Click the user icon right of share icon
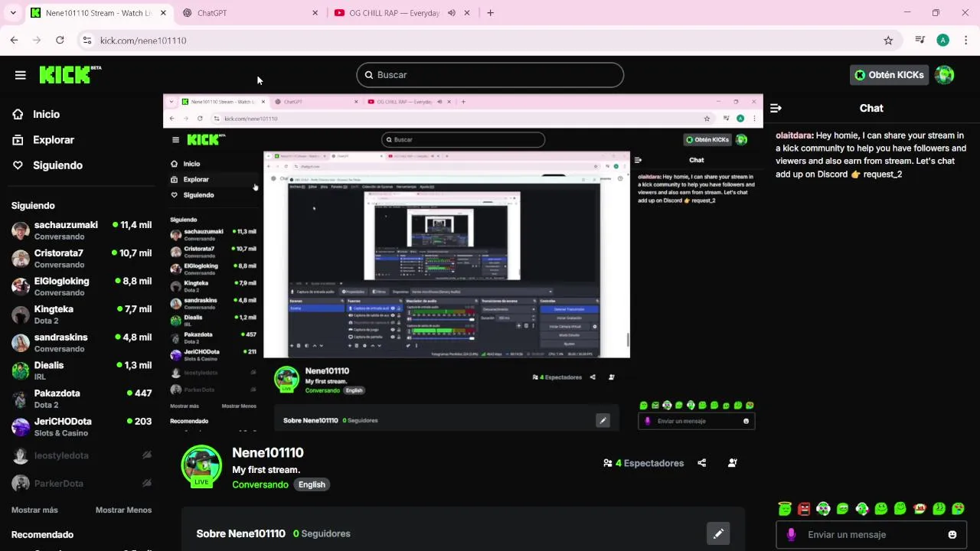This screenshot has width=980, height=551. [732, 463]
